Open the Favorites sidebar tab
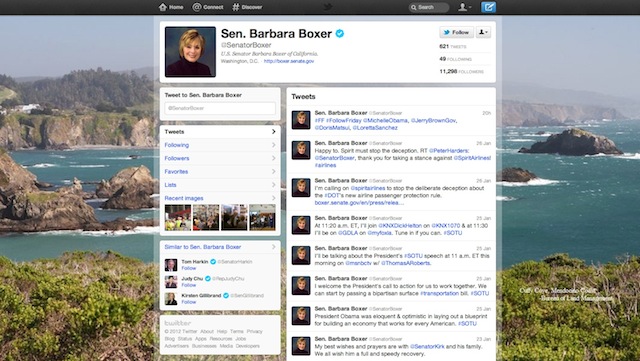Screen dimensions: 640x361 click(x=220, y=172)
